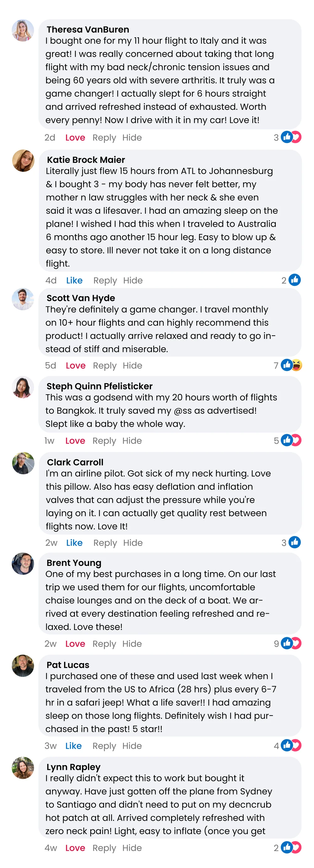
Task: Open Theresa VanBuren's profile name link
Action: [88, 30]
